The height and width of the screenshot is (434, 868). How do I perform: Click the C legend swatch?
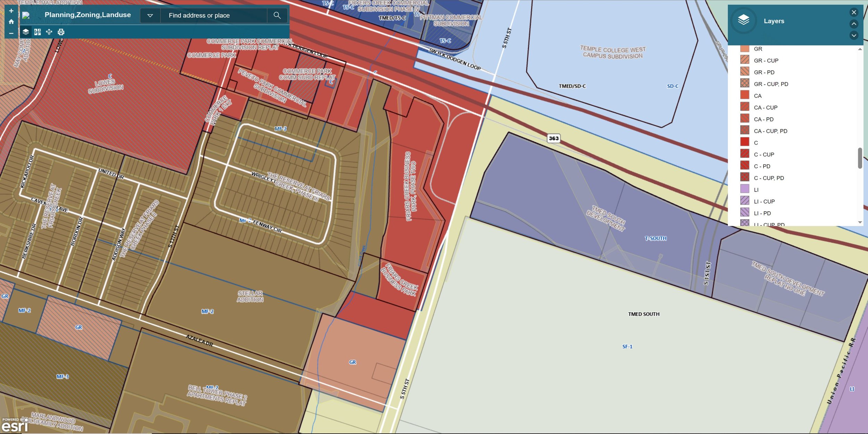(x=745, y=142)
